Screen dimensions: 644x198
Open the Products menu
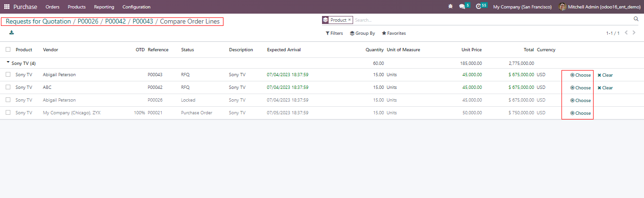[x=76, y=7]
